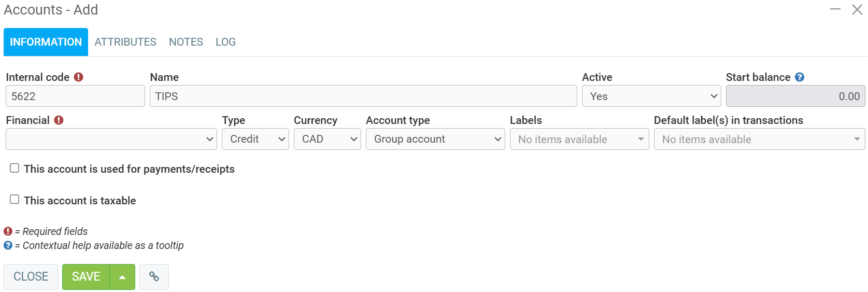
Task: Check 'This account is used for payments/receipts'
Action: [x=15, y=168]
